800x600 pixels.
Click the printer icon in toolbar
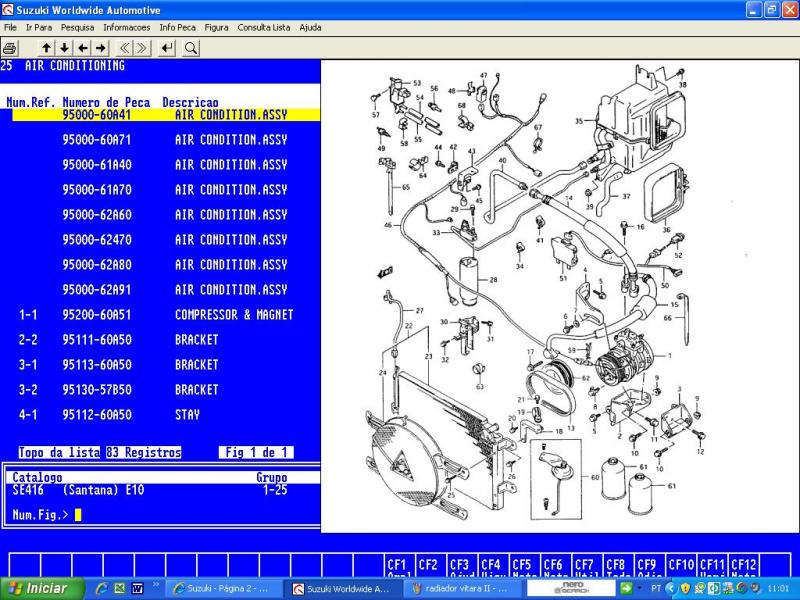[x=10, y=48]
